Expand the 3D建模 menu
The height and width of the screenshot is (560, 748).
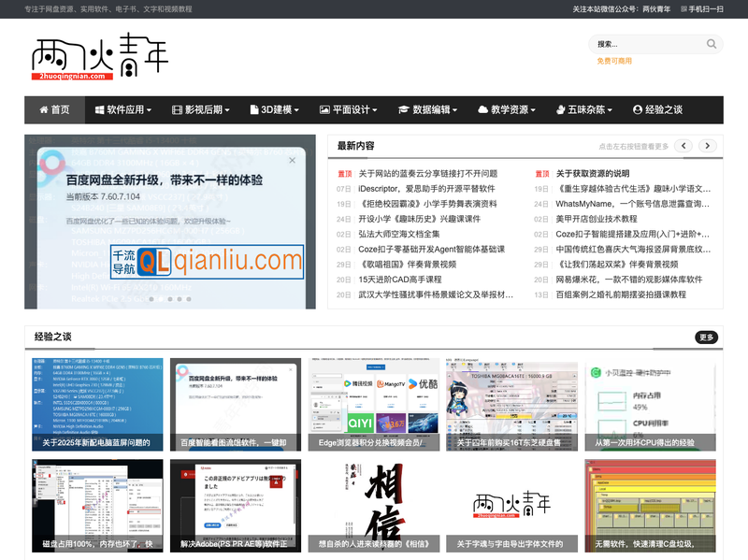[274, 109]
